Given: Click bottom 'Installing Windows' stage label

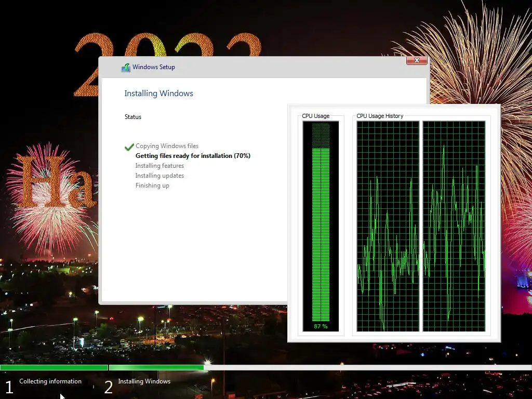Looking at the screenshot, I should pyautogui.click(x=144, y=381).
